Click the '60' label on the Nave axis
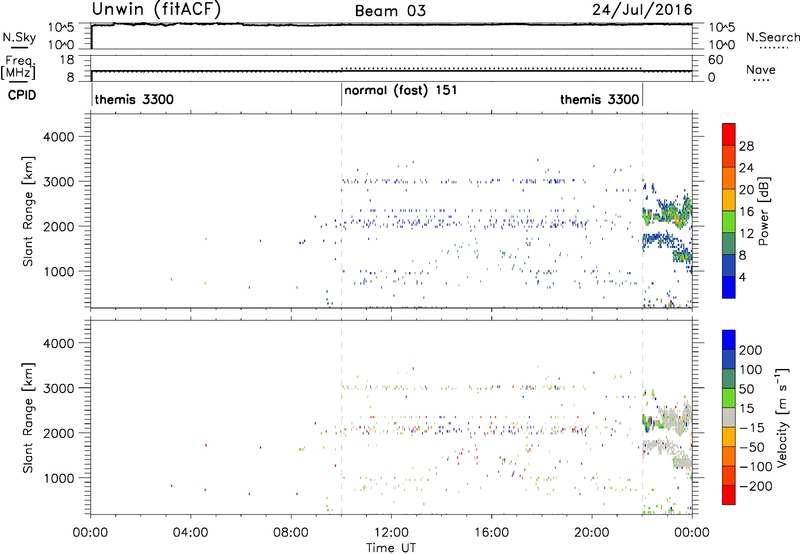This screenshot has width=800, height=554. pos(715,60)
